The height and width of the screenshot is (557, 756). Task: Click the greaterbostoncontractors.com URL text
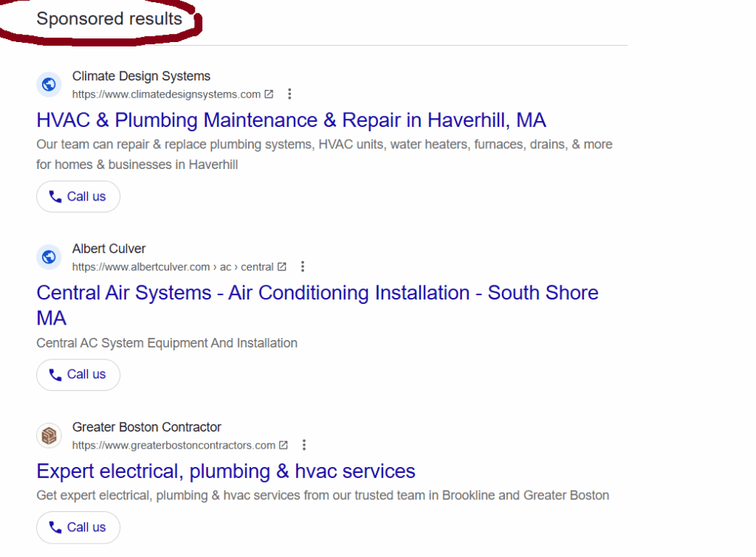[x=173, y=445]
